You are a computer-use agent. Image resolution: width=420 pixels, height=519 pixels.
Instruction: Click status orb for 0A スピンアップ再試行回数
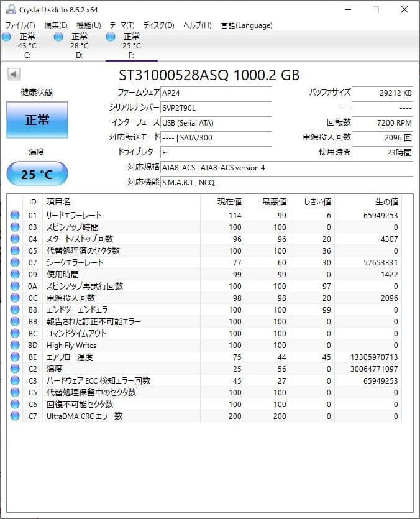(x=15, y=286)
